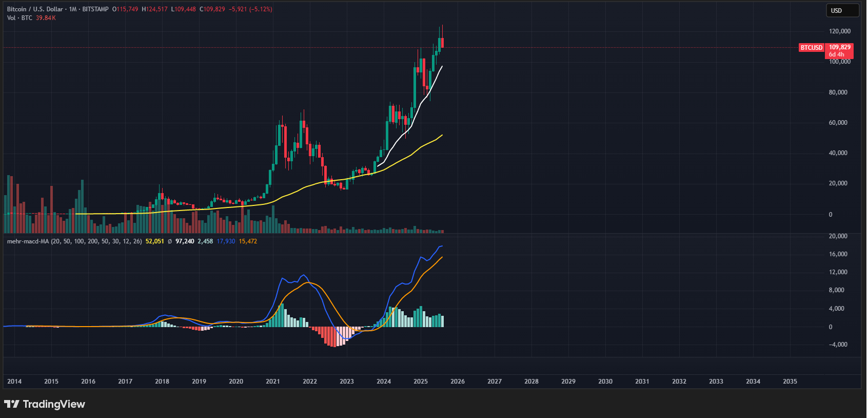Click the 2026 label on the time axis

(458, 382)
